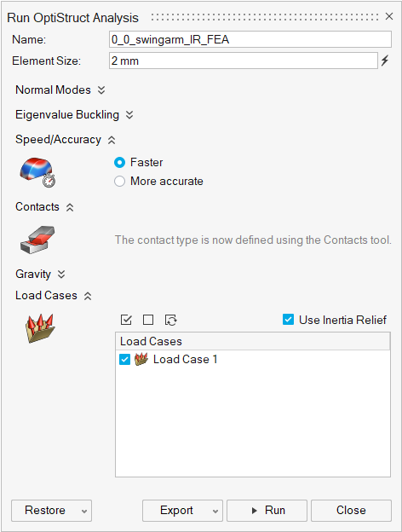Click the check all load cases icon
Viewport: 402px width, 532px height.
[x=126, y=320]
